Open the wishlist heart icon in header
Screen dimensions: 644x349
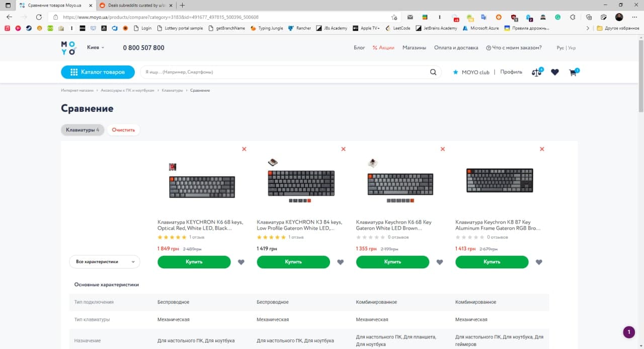(x=555, y=73)
